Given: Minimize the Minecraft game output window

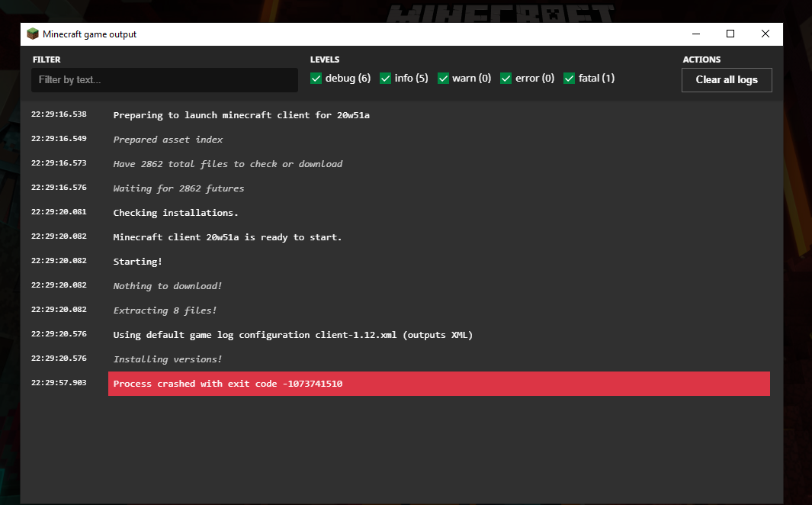Looking at the screenshot, I should 696,34.
